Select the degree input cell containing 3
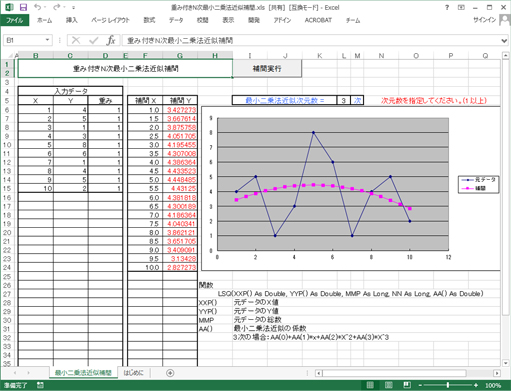511x391 pixels. click(x=343, y=100)
